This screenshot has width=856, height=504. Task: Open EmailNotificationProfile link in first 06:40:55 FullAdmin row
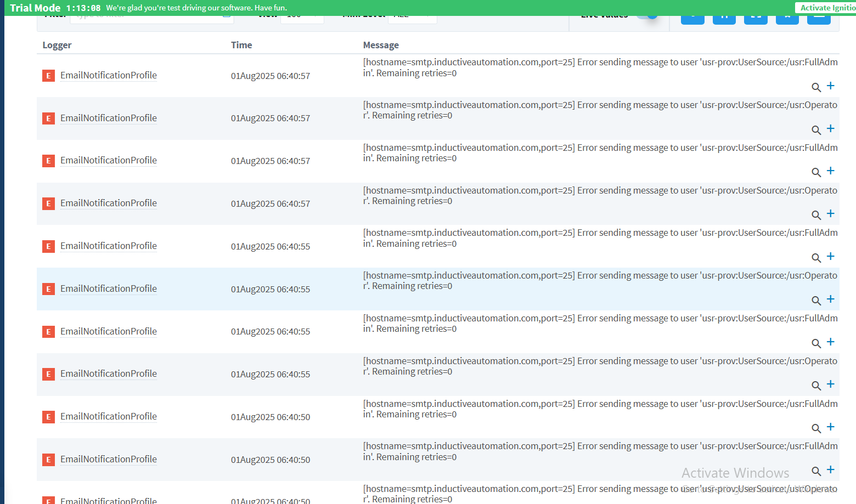point(109,246)
